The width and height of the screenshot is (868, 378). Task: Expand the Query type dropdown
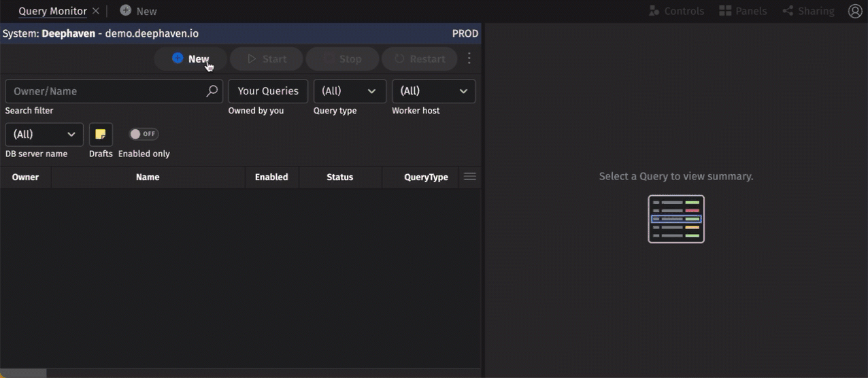click(350, 91)
